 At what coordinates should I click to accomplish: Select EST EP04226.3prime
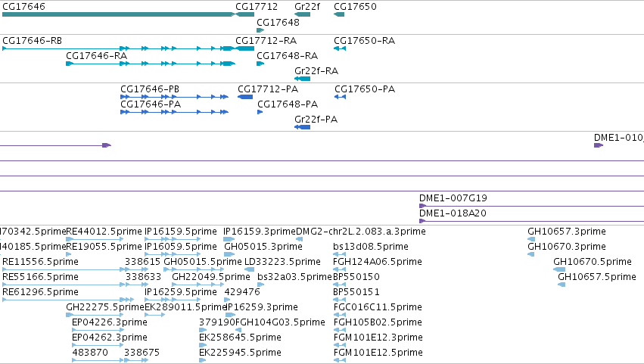(110, 322)
